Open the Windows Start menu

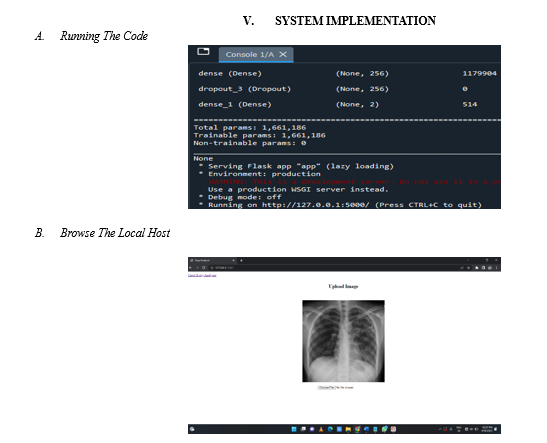294,429
